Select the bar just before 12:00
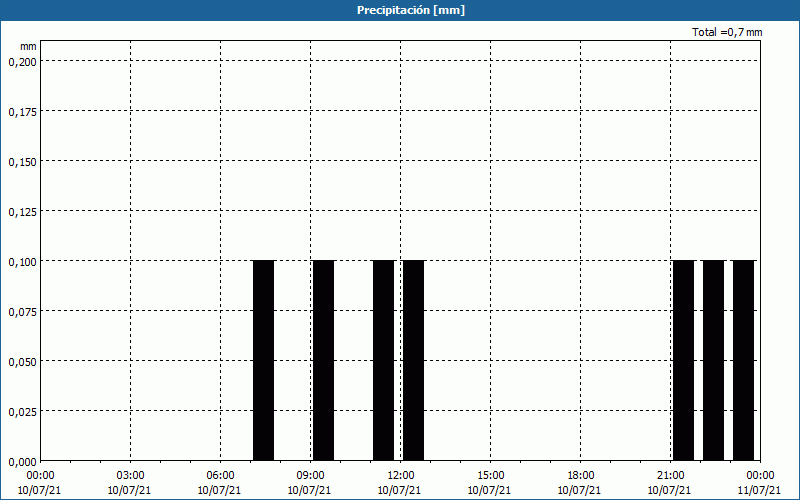 (384, 360)
